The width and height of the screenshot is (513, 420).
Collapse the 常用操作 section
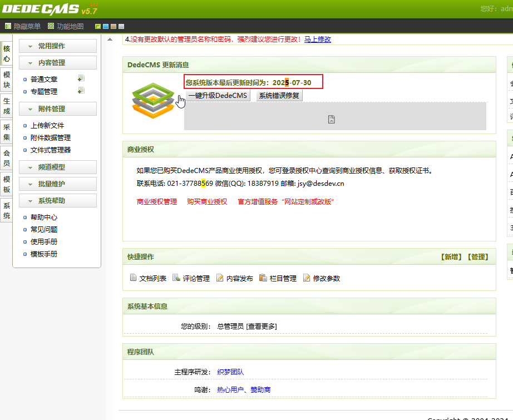pyautogui.click(x=57, y=46)
